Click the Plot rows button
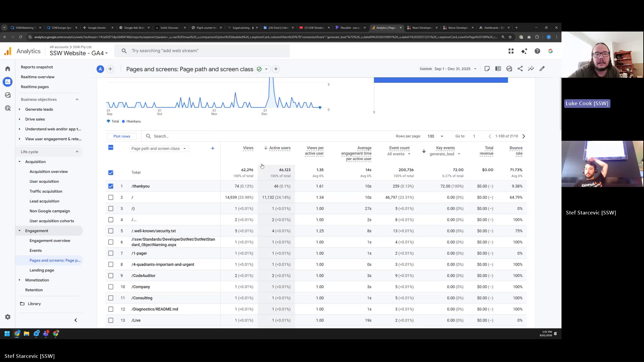 coord(122,136)
